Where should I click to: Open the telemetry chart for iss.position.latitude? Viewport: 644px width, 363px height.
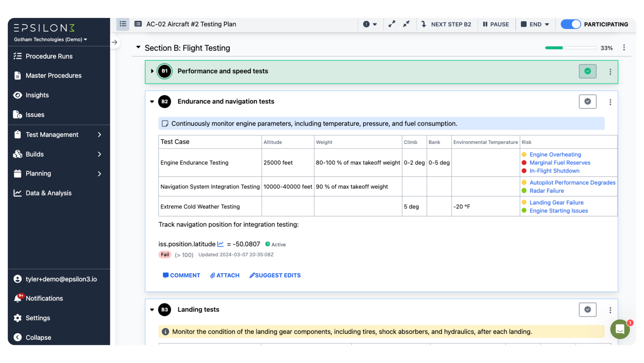(x=221, y=244)
